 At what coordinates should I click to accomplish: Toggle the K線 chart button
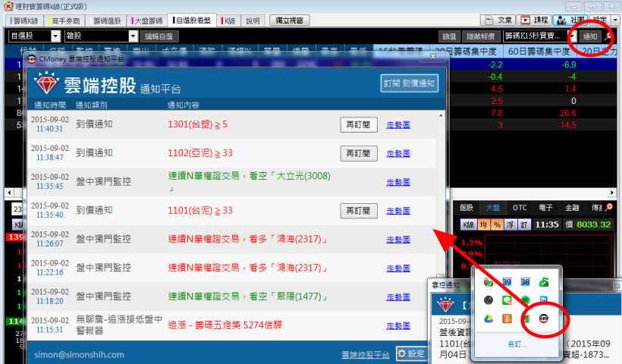tap(469, 224)
